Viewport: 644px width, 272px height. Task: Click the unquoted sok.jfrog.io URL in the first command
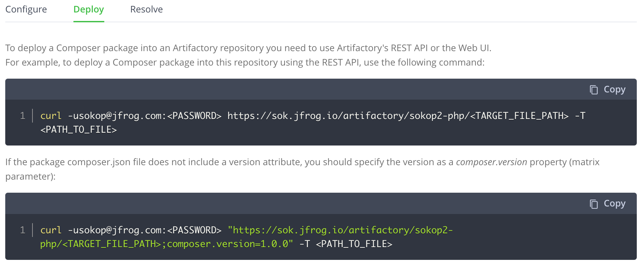[x=348, y=116]
